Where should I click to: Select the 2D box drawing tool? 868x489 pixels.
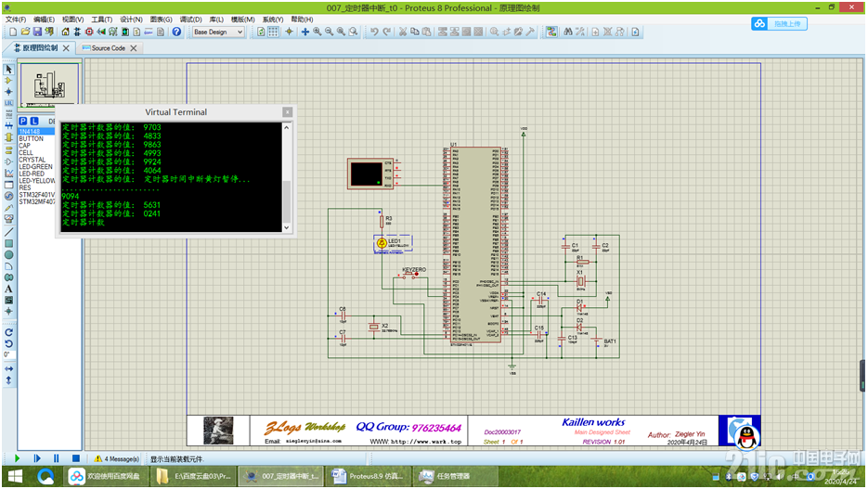click(x=9, y=243)
